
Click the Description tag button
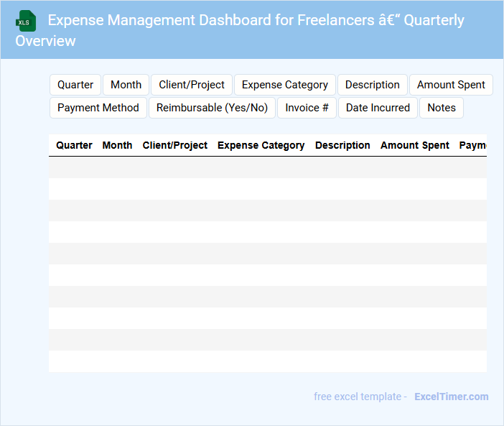tap(372, 85)
